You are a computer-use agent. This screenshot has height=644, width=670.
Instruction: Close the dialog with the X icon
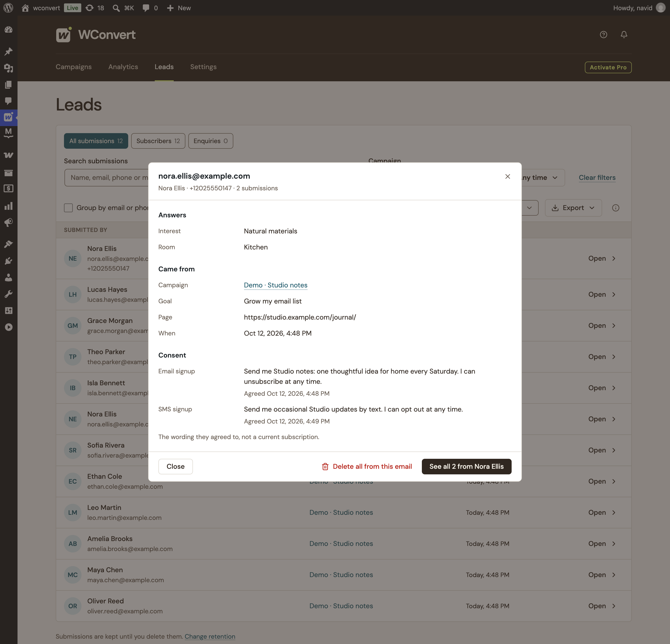click(507, 176)
